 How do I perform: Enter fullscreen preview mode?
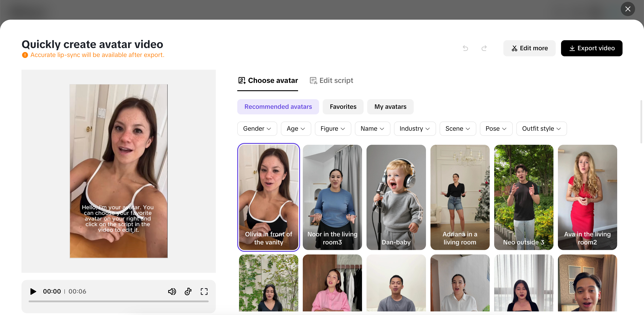tap(204, 291)
